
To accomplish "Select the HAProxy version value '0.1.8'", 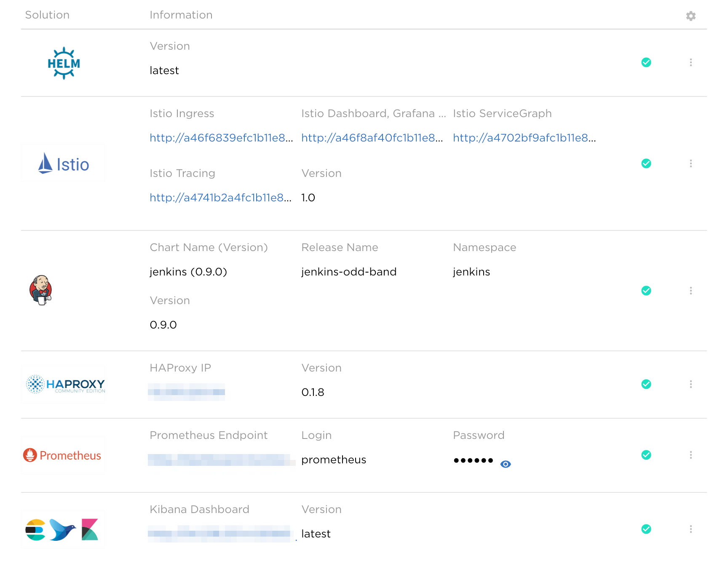I will pos(313,392).
